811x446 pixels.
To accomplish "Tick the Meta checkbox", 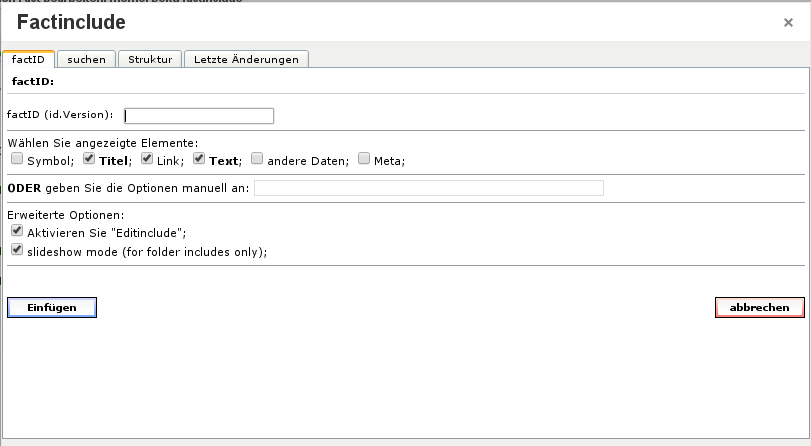I will tap(364, 158).
